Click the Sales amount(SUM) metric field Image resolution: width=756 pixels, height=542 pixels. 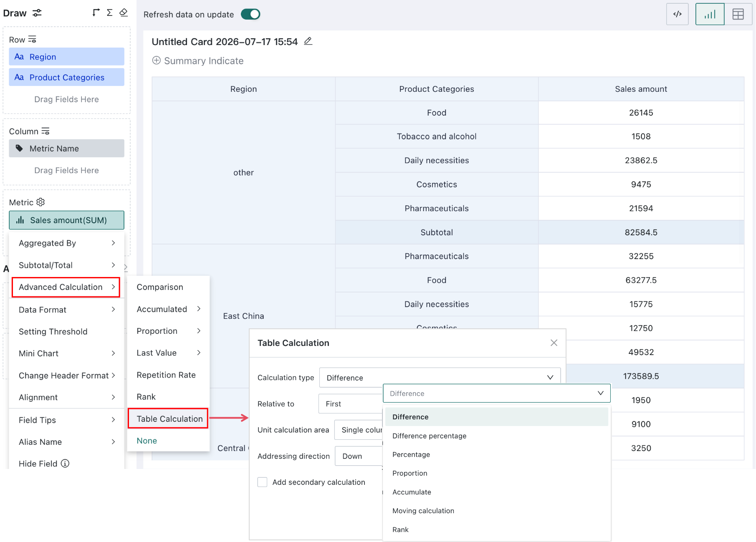[67, 220]
